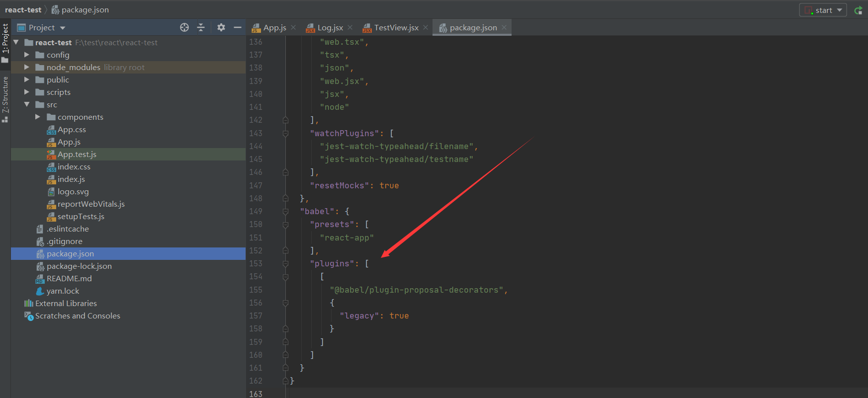Select index.css in project tree
Image resolution: width=868 pixels, height=398 pixels.
(74, 166)
